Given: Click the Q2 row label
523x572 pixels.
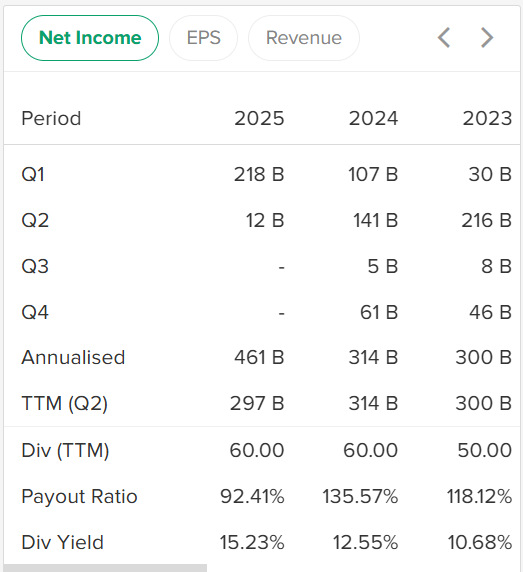Looking at the screenshot, I should click(x=35, y=220).
